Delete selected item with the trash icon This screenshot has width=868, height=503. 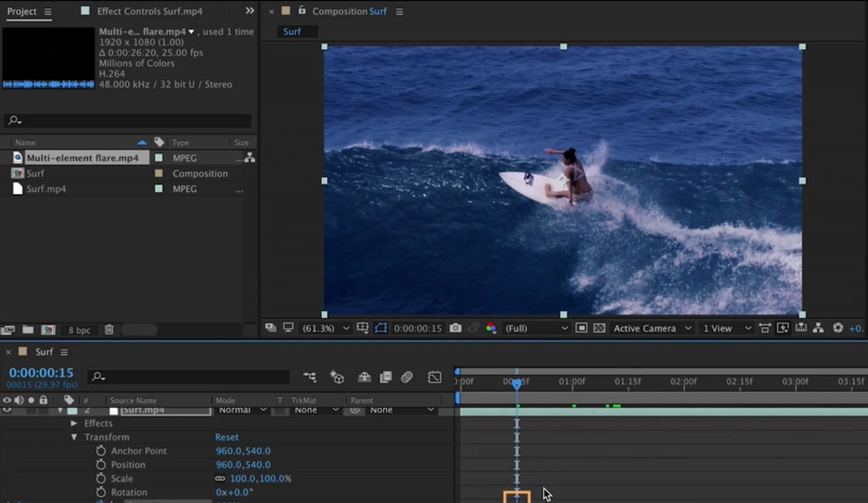(x=109, y=330)
